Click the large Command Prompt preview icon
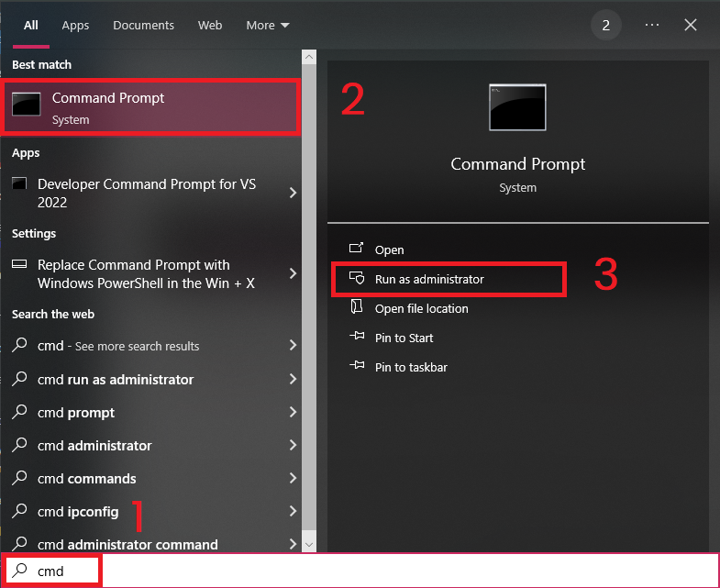The height and width of the screenshot is (588, 720). click(517, 108)
